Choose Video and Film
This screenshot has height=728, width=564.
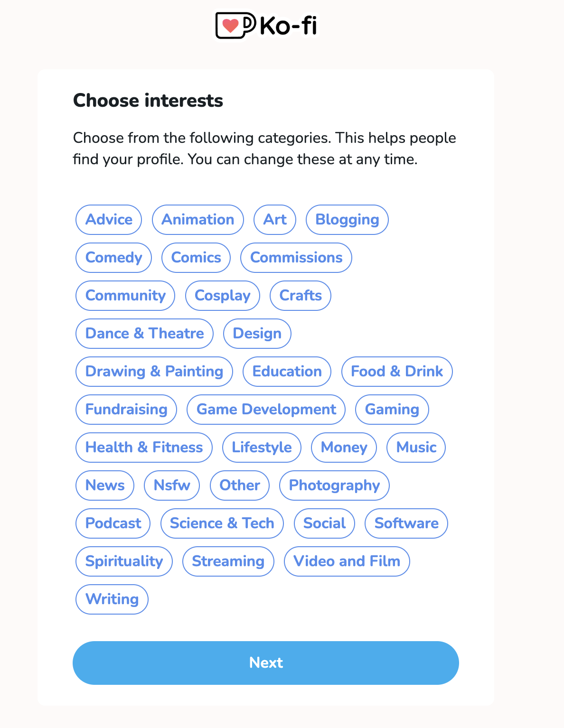click(347, 561)
